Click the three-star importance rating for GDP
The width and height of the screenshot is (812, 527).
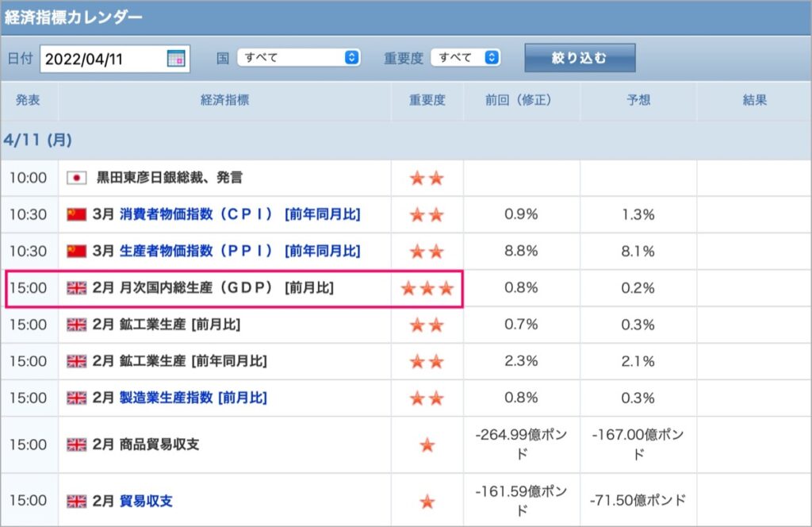[427, 288]
